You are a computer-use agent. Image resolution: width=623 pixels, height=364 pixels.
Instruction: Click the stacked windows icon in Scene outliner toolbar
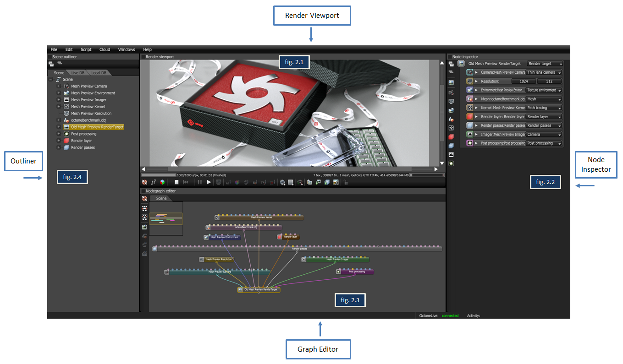51,64
